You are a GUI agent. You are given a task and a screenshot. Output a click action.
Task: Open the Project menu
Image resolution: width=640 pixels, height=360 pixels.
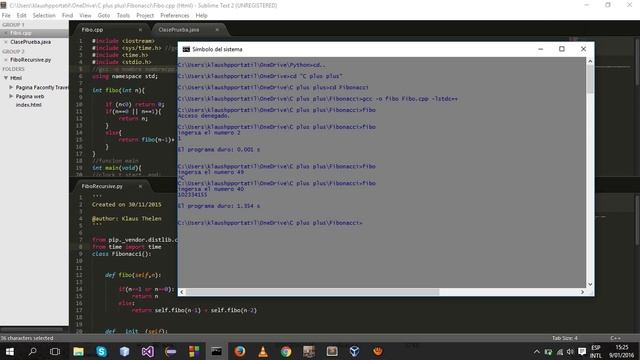click(145, 16)
